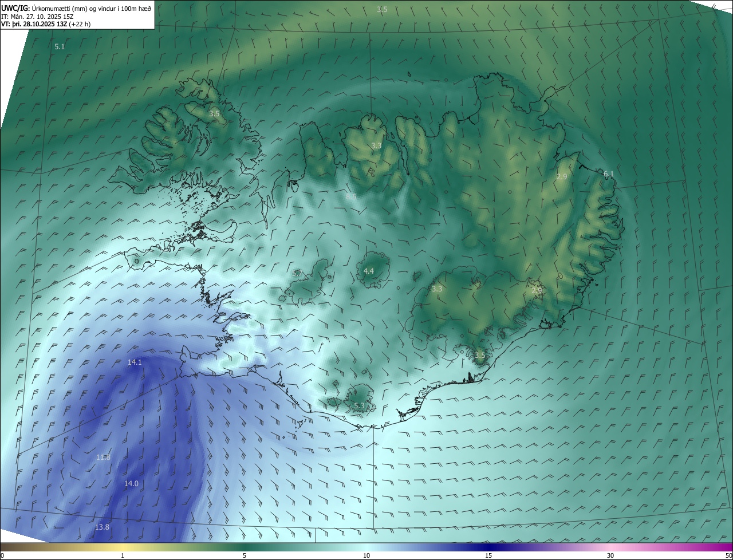Click the 5.1 value in the northwest sea

click(x=60, y=46)
